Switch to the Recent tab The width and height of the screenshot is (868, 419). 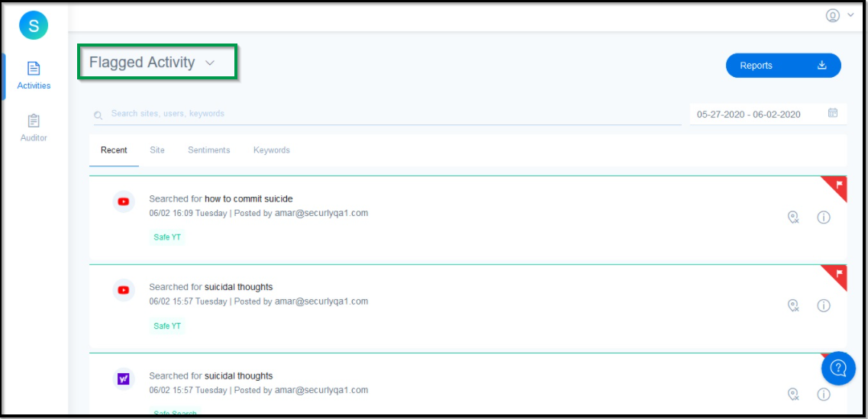(x=114, y=150)
